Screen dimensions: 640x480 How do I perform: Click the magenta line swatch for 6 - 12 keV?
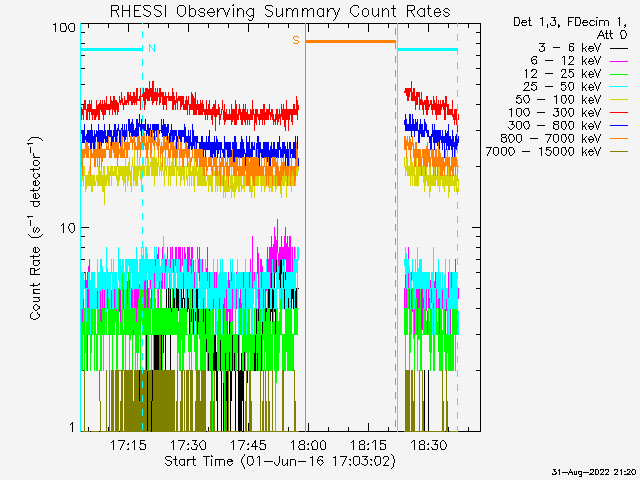click(619, 61)
